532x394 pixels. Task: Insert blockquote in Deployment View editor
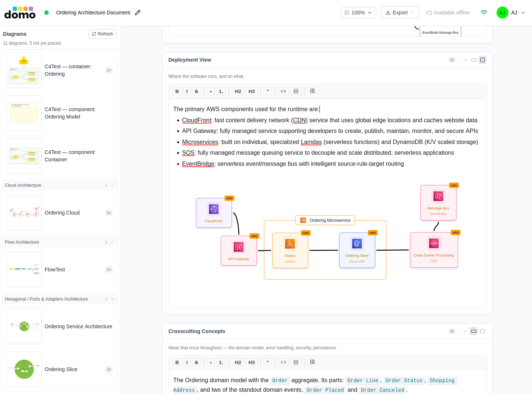[x=268, y=91]
